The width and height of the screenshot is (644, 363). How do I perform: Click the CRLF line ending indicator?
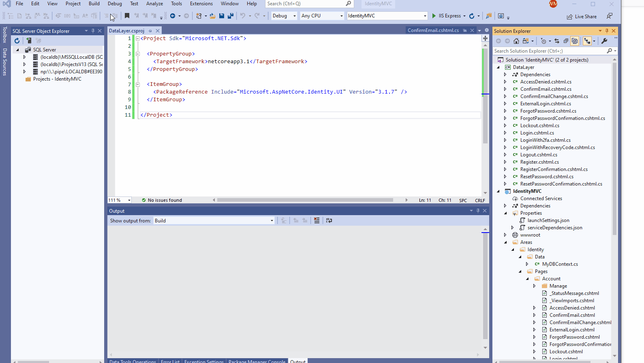480,200
